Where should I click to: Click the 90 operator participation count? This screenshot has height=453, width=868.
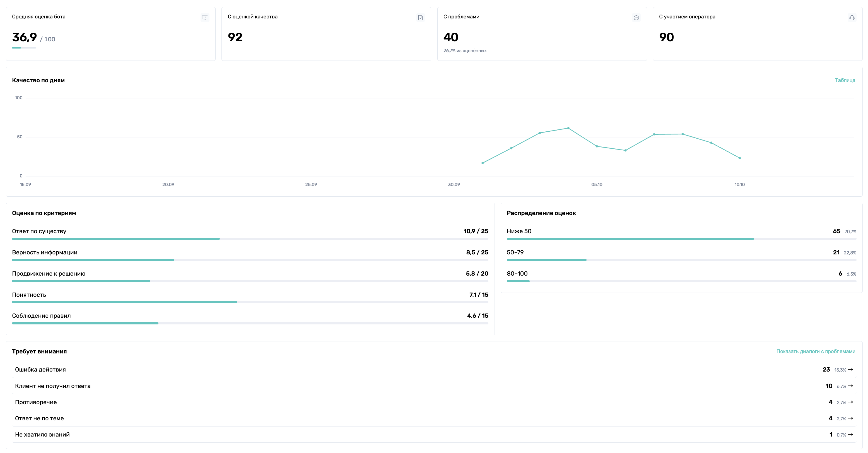666,37
